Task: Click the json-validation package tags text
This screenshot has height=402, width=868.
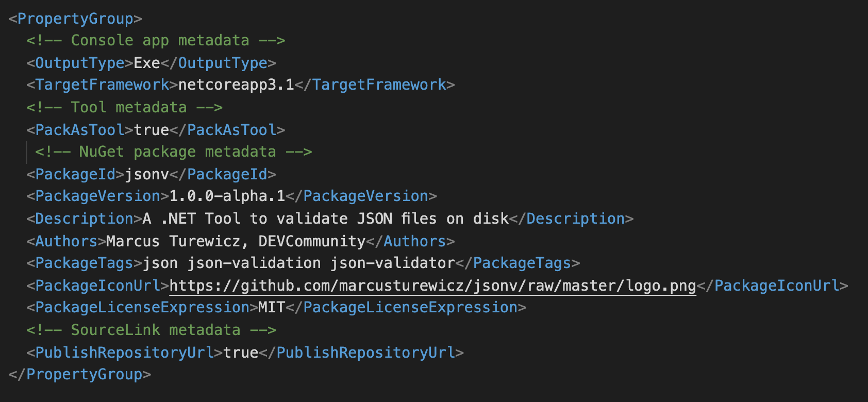Action: 254,263
